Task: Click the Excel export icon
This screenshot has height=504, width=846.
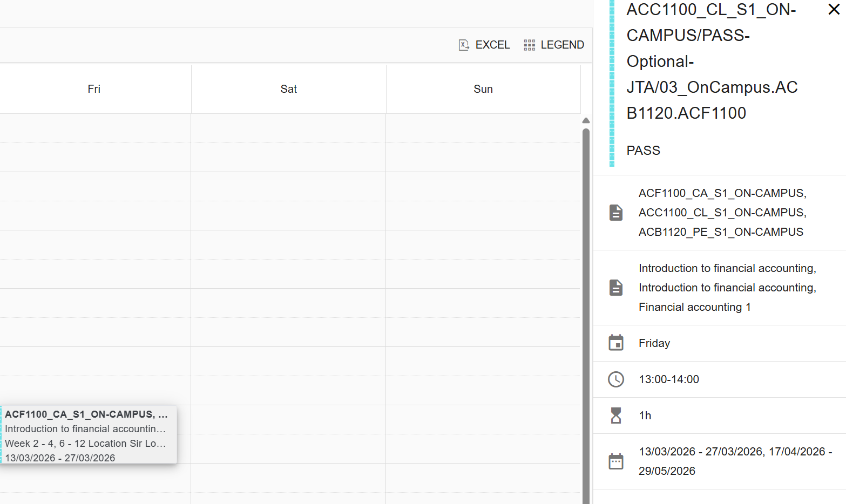Action: point(464,45)
